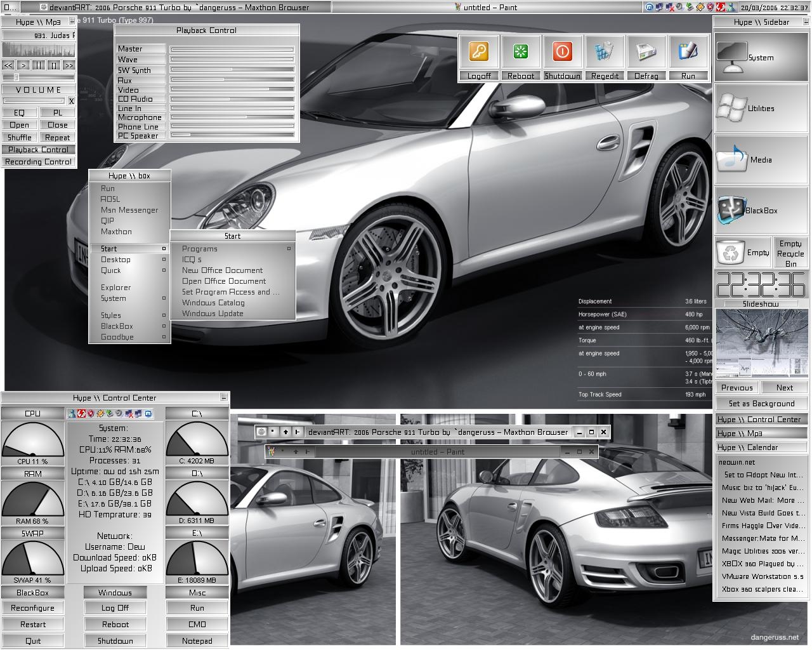The height and width of the screenshot is (650, 812).
Task: Click globe icon on Maxthon mini titlebar
Action: 261,432
